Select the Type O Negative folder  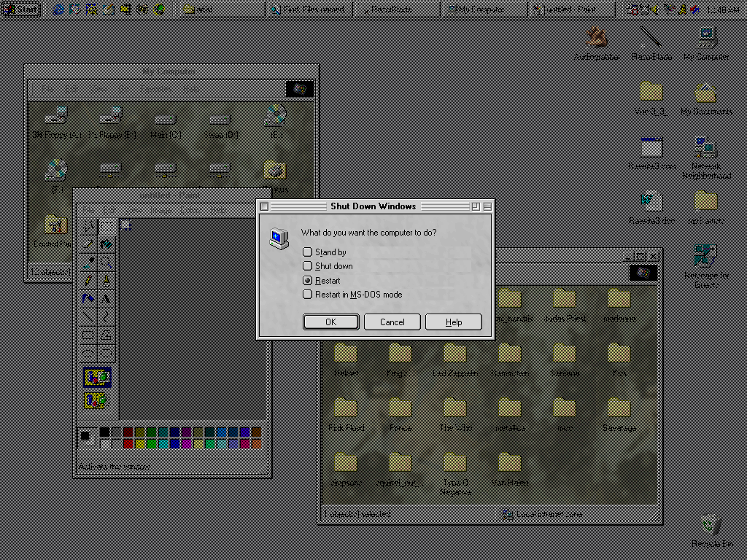coord(455,475)
